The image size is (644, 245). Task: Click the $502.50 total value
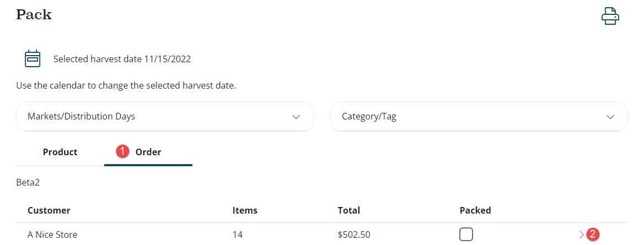[353, 235]
